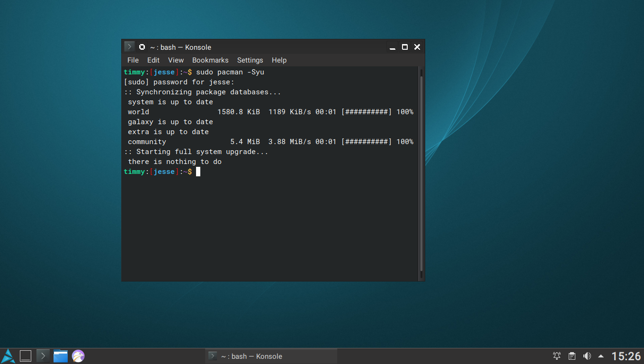
Task: Open the Bookmarks menu
Action: click(210, 60)
